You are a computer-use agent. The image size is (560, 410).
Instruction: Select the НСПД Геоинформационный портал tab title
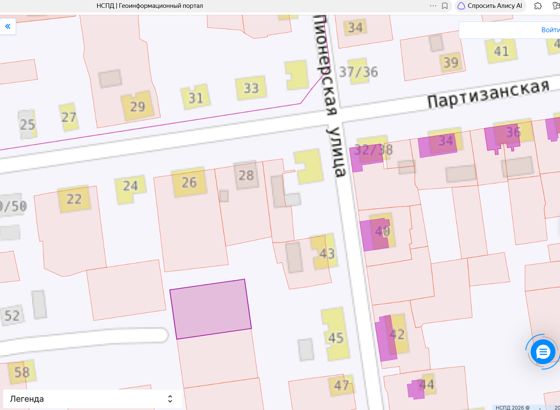pyautogui.click(x=150, y=6)
